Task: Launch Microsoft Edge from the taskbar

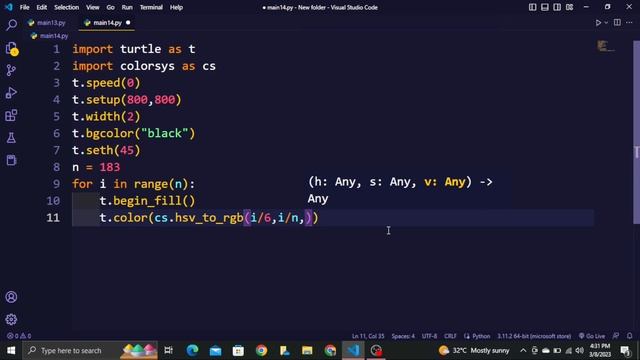Action: pos(192,350)
